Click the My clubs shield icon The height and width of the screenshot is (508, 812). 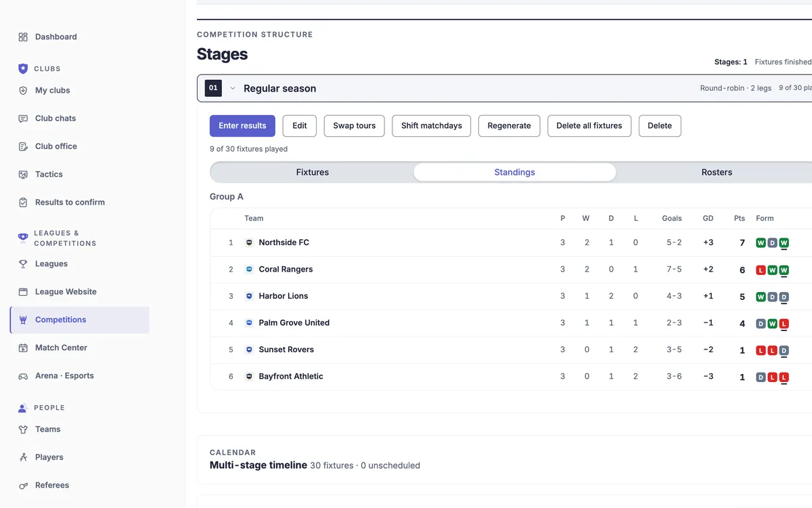[23, 91]
